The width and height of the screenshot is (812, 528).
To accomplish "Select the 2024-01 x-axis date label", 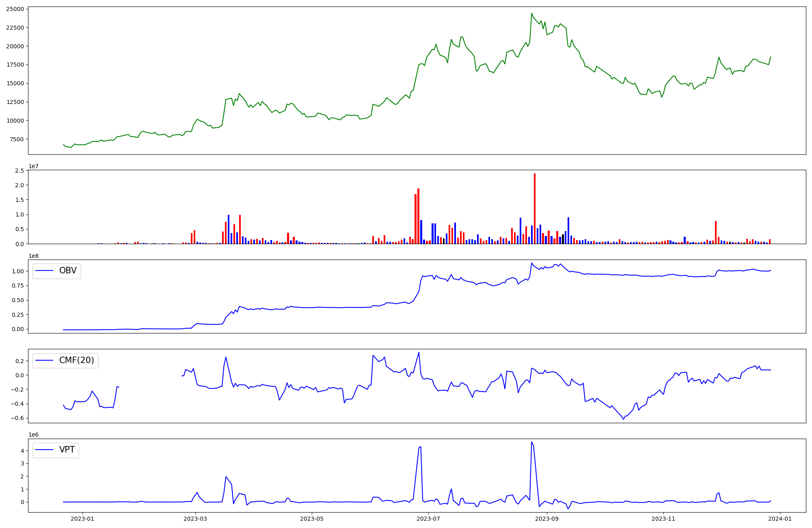I will pyautogui.click(x=780, y=519).
